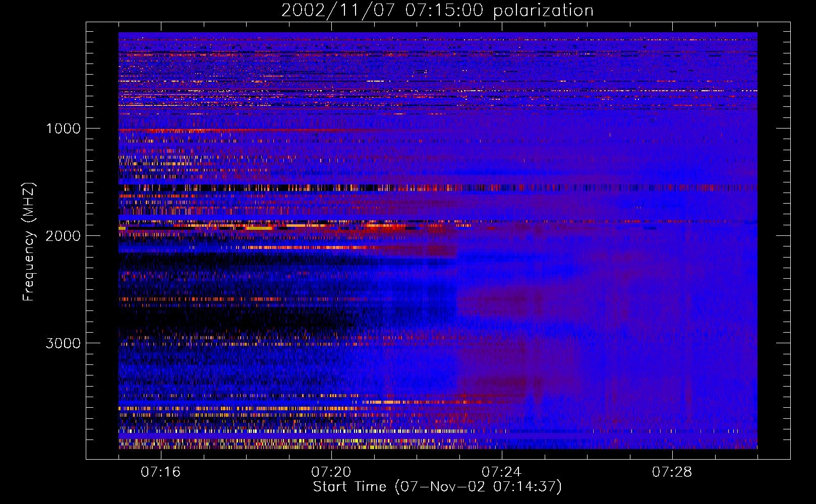
Task: Click the 07:24 time tick label
Action: (502, 472)
